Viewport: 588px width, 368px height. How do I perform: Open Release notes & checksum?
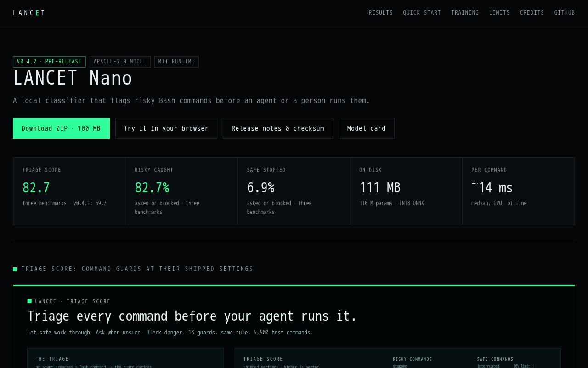pos(278,128)
